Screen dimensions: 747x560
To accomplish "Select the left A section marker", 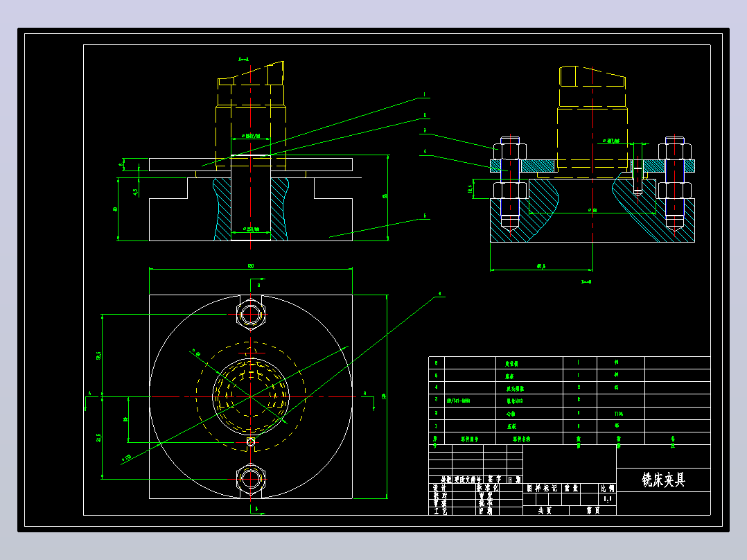I will [89, 394].
